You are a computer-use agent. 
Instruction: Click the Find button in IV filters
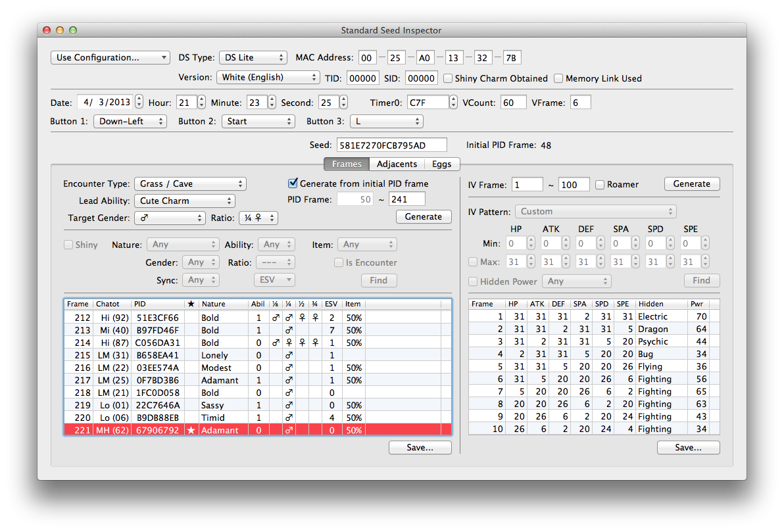702,281
